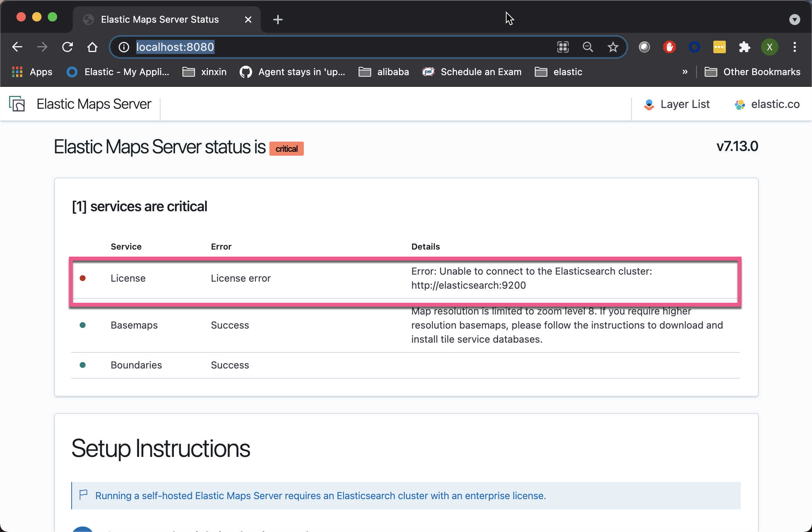The width and height of the screenshot is (812, 532).
Task: Click the red AdBlock hand icon
Action: (x=669, y=47)
